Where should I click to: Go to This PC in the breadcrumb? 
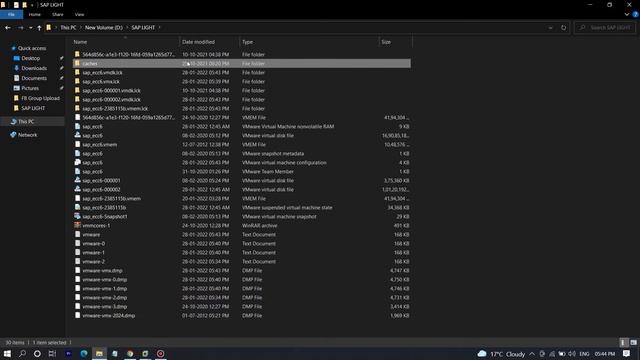coord(68,28)
